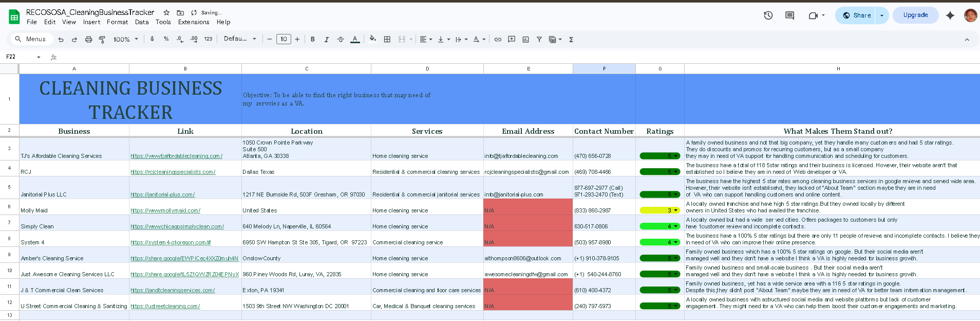The height and width of the screenshot is (321, 980).
Task: Open horizontal align dropdown
Action: click(x=426, y=39)
